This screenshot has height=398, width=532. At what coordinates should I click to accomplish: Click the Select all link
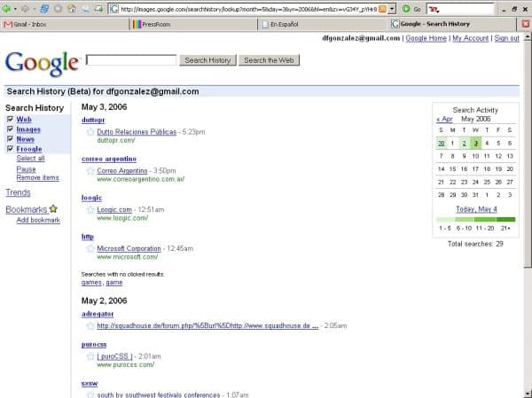coord(30,158)
